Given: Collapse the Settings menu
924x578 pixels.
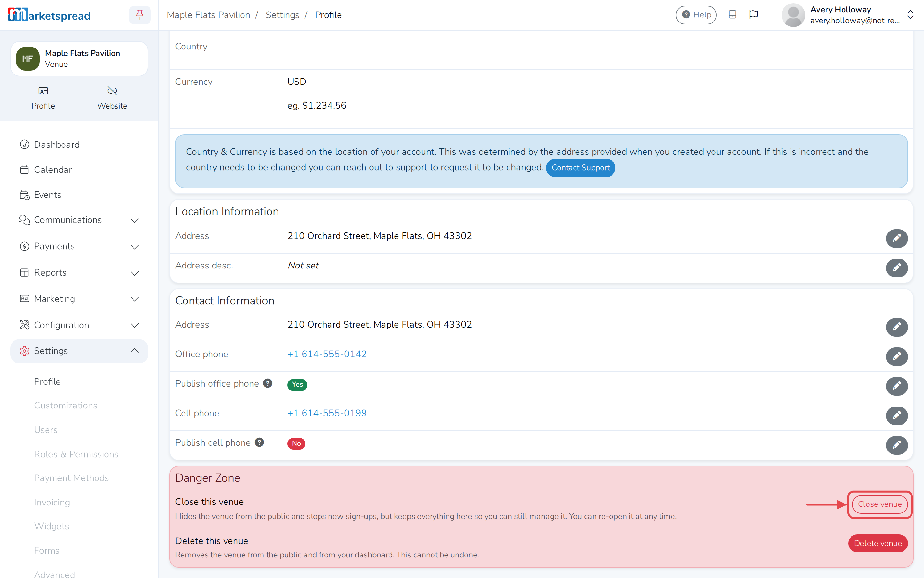Looking at the screenshot, I should click(x=79, y=351).
